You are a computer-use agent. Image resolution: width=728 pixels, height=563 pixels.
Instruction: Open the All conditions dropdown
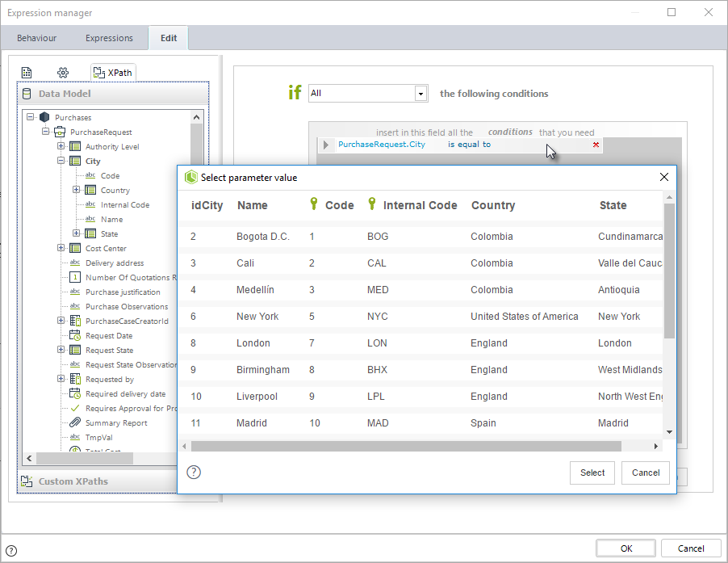click(x=420, y=94)
